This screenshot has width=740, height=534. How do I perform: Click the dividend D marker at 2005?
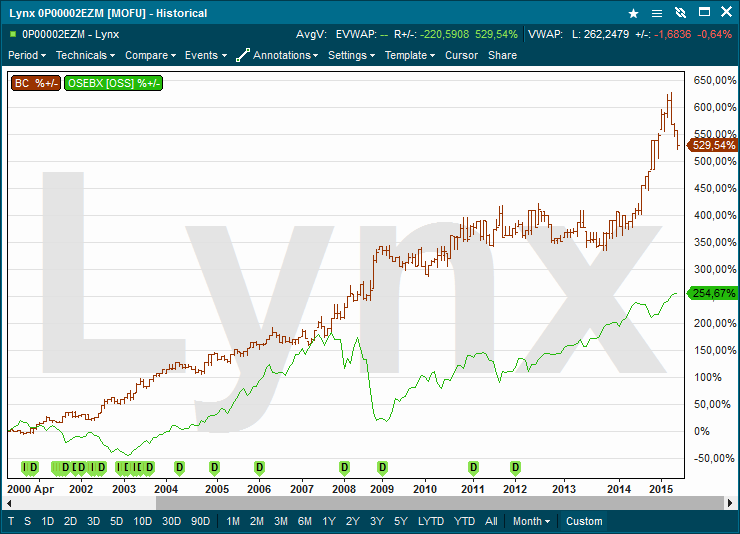[x=214, y=468]
